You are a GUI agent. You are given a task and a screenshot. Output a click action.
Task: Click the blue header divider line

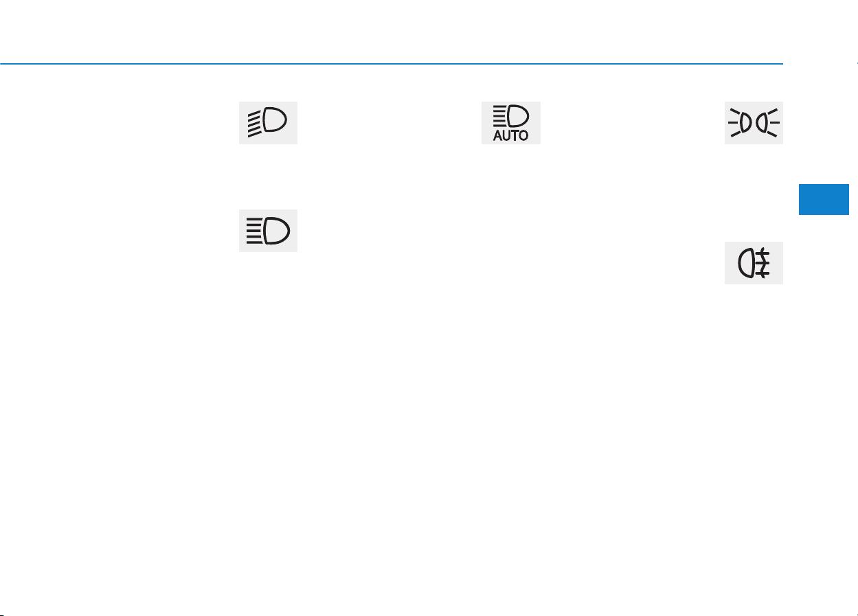(392, 65)
